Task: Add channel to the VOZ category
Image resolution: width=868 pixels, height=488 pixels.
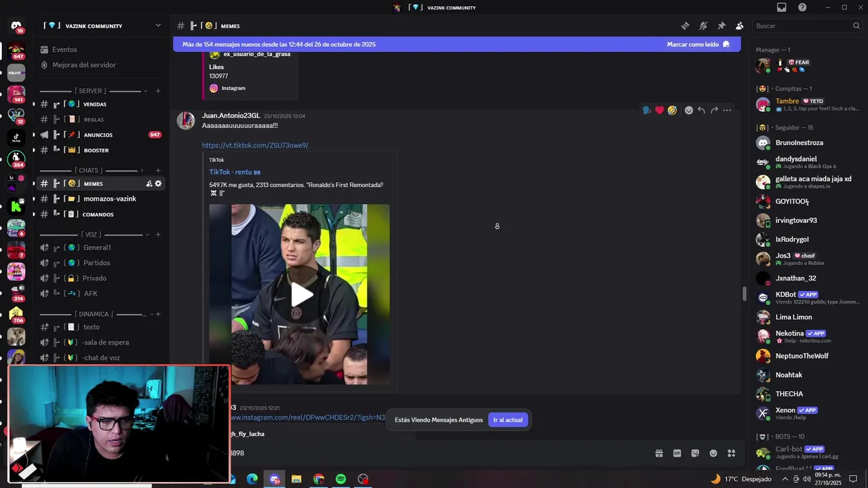Action: click(x=158, y=235)
